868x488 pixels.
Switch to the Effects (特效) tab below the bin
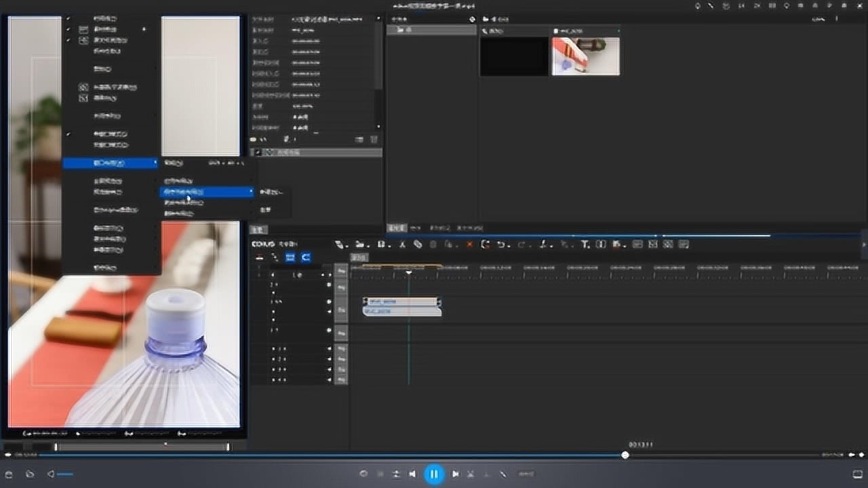tap(416, 228)
